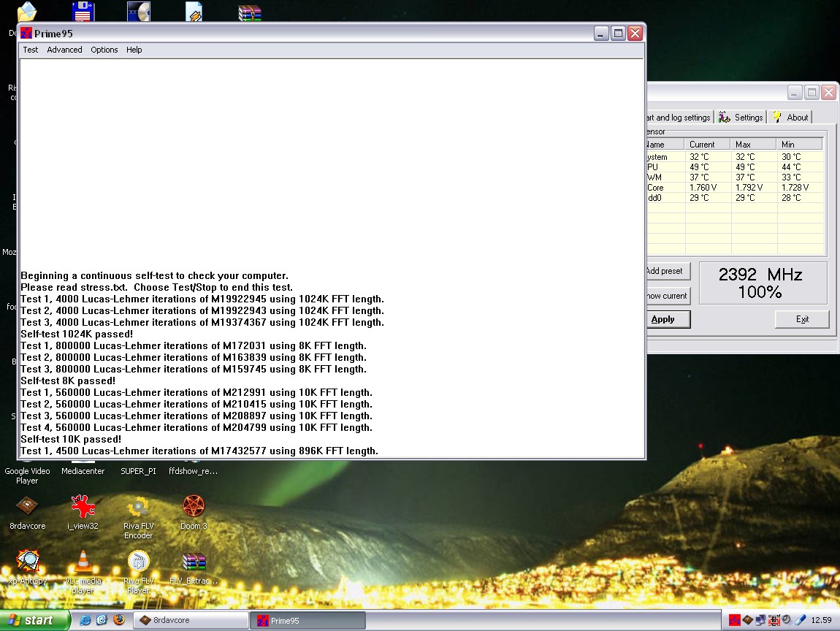Switch to 8rdavcore from the taskbar
This screenshot has width=840, height=631.
click(x=190, y=620)
